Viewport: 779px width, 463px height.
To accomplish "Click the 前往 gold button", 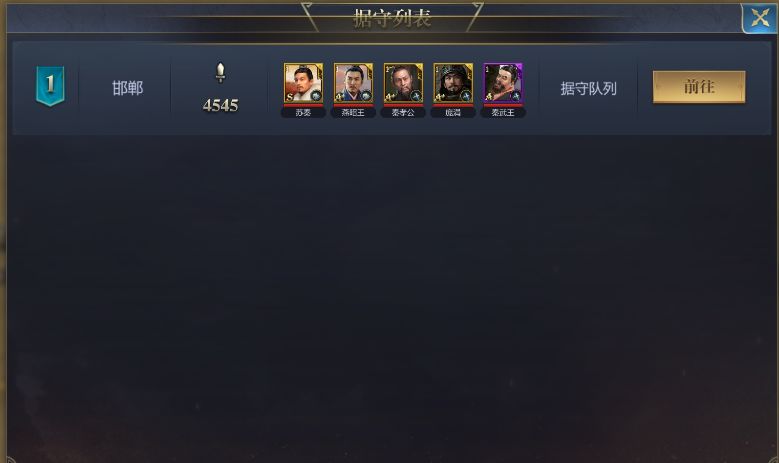I will (699, 87).
